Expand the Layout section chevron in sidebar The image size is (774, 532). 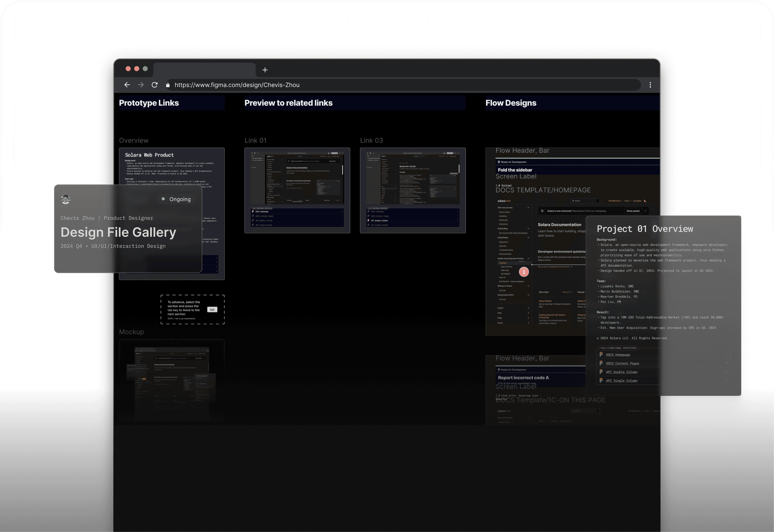pyautogui.click(x=528, y=308)
